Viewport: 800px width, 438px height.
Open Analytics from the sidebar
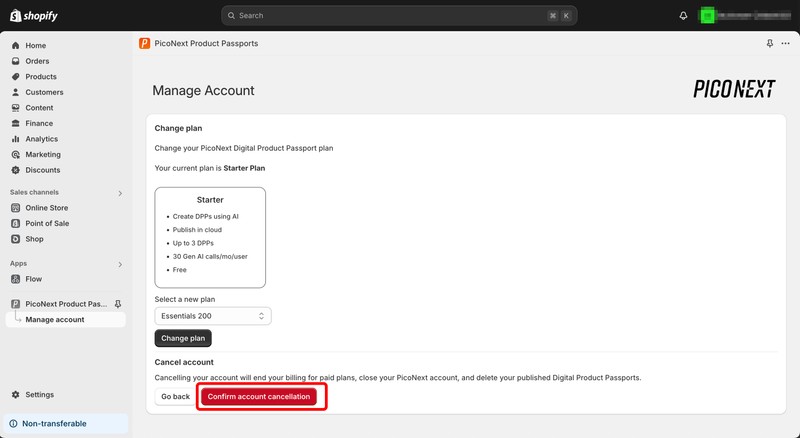click(41, 139)
